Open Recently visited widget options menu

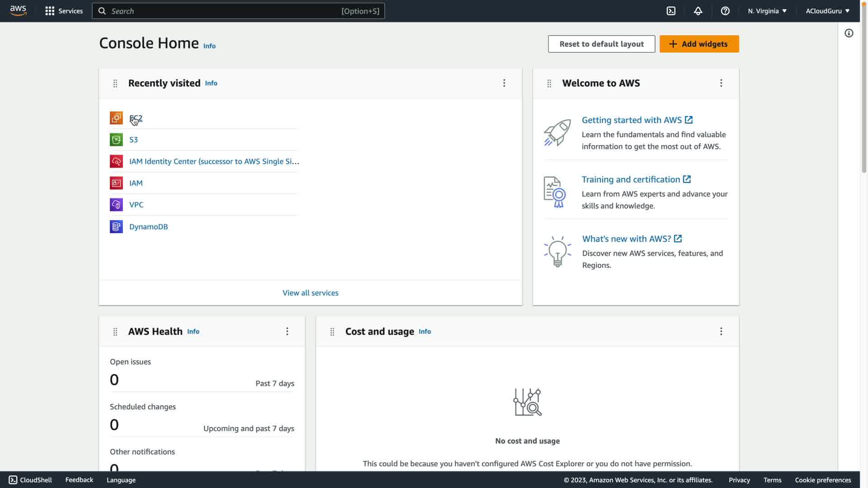click(x=504, y=83)
